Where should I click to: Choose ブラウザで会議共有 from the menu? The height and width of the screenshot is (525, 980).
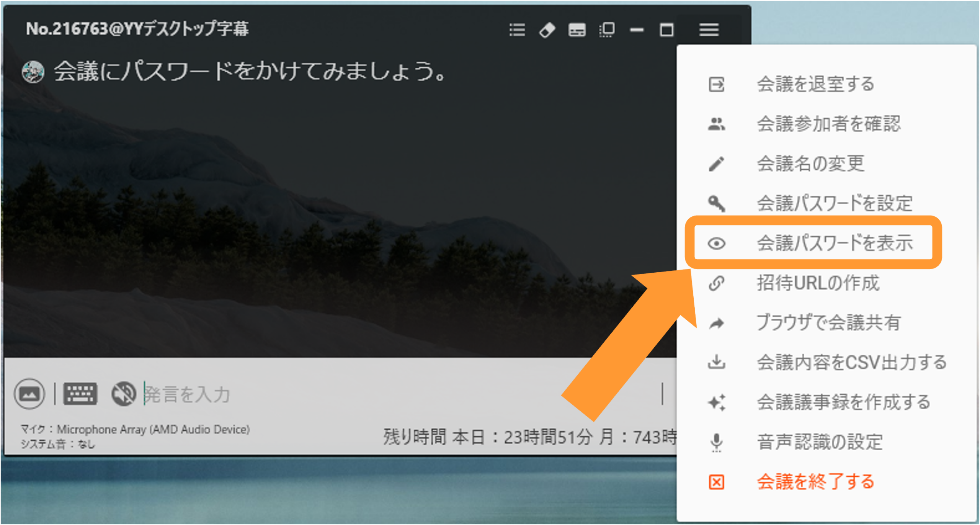[827, 323]
